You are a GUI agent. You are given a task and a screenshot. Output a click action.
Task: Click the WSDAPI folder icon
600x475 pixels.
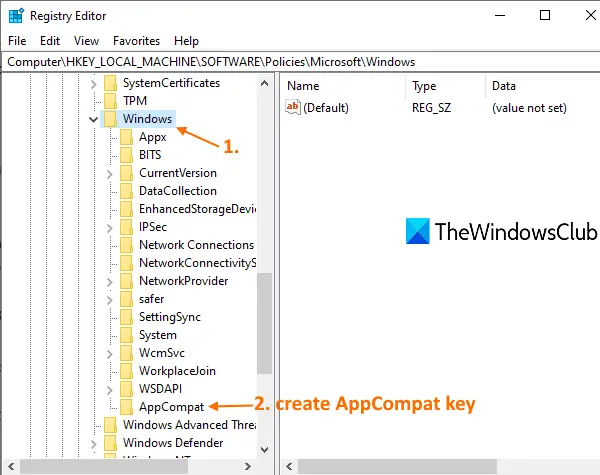[x=127, y=389]
